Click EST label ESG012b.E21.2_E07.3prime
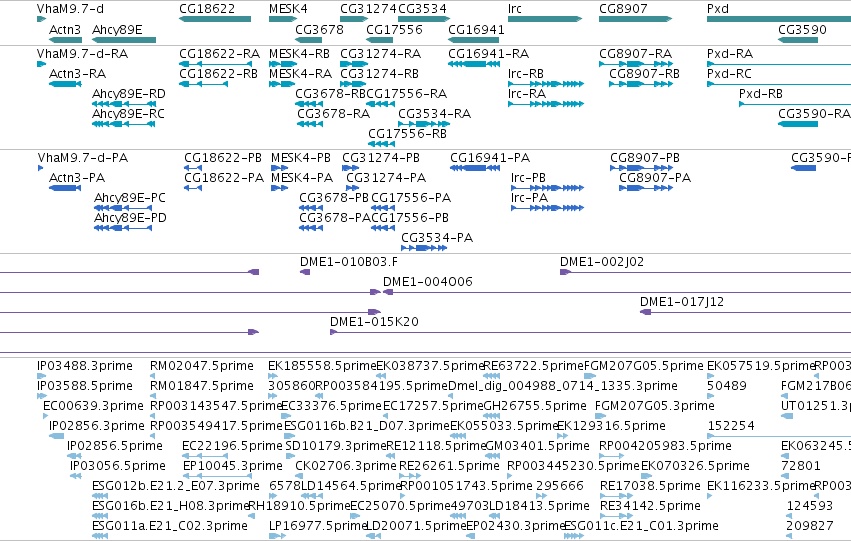 tap(176, 487)
